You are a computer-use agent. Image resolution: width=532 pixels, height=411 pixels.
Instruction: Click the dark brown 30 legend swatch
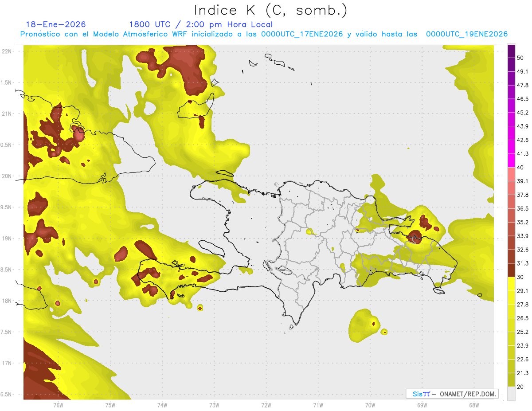point(511,270)
